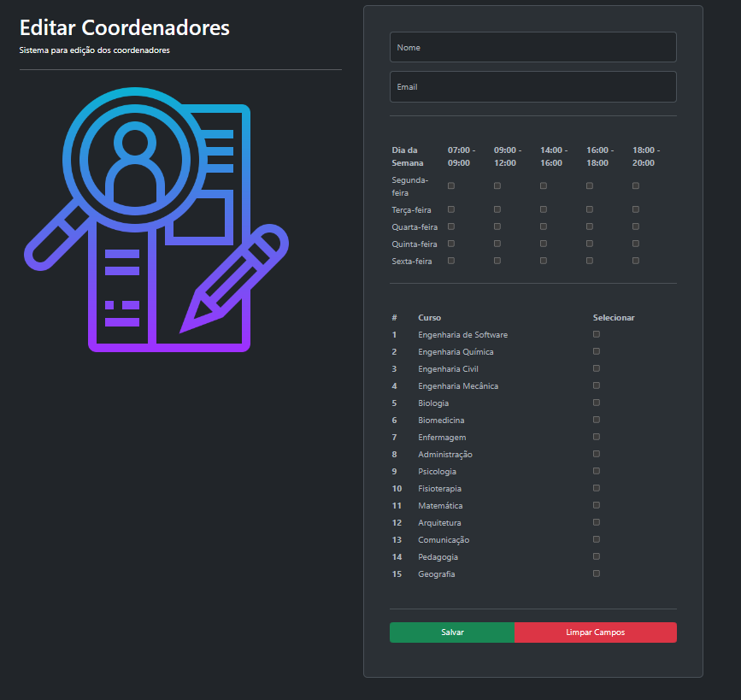The image size is (741, 700).
Task: Enable Quarta-feira 14:00 - 16:00 availability
Action: tap(544, 226)
